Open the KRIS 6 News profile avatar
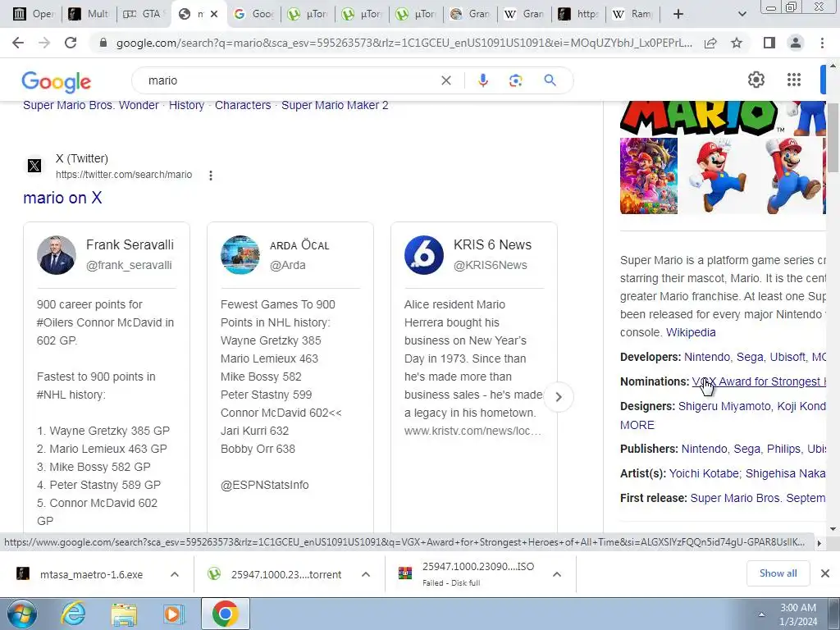The width and height of the screenshot is (840, 630). click(424, 255)
